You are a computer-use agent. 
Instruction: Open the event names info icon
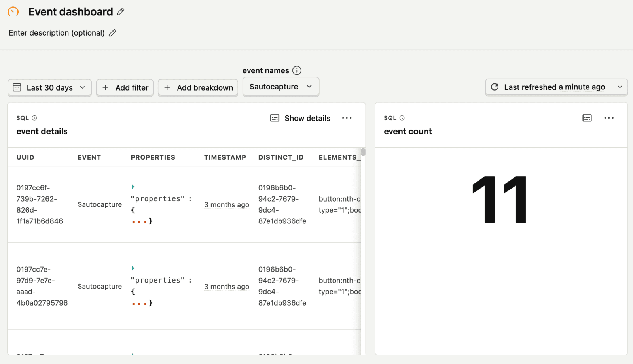coord(297,70)
